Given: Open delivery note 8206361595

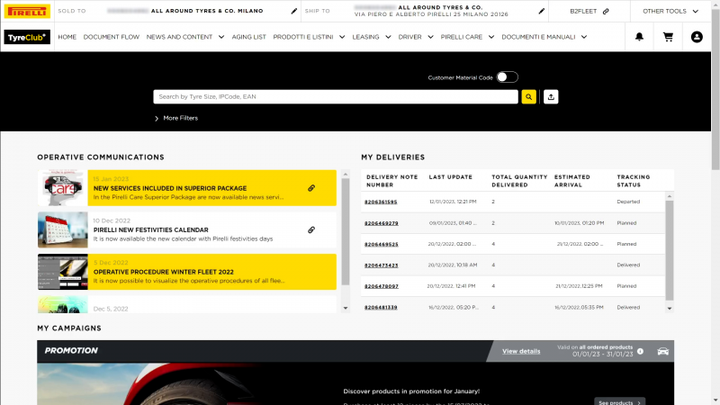Looking at the screenshot, I should [381, 202].
